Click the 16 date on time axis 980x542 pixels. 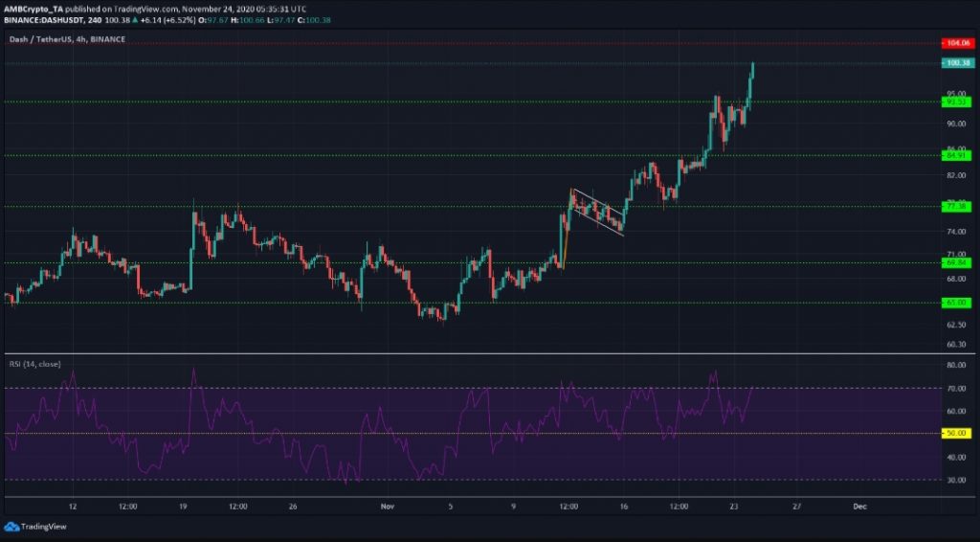[623, 507]
